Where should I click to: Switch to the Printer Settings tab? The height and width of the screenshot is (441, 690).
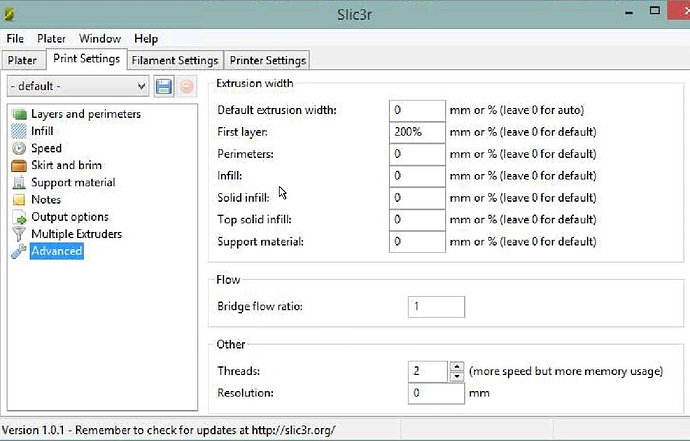(x=268, y=60)
